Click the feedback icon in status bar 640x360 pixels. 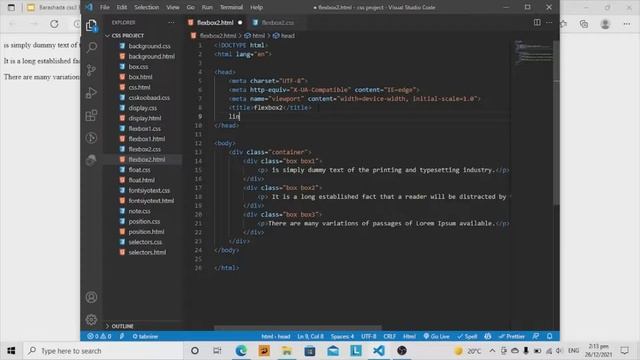point(536,336)
